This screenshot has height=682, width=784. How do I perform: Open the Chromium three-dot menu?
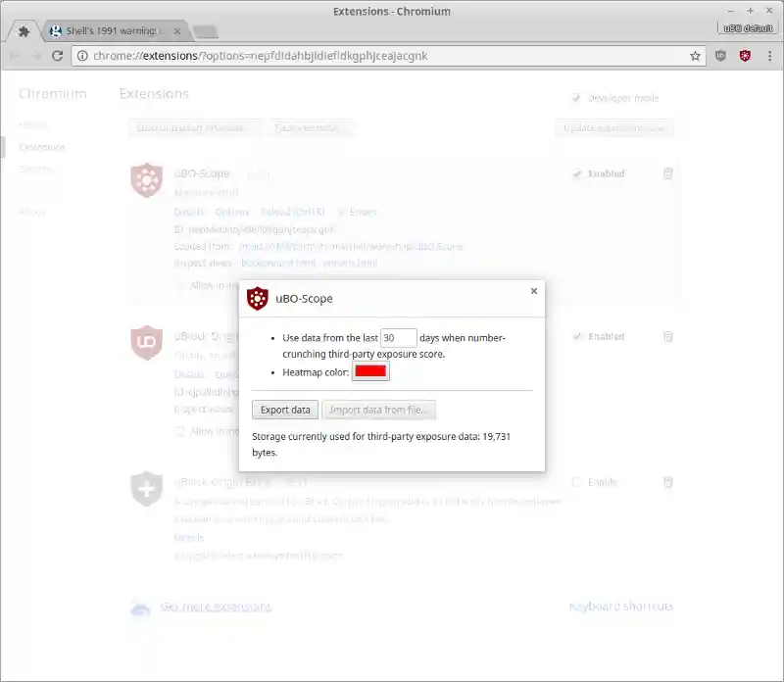(769, 56)
